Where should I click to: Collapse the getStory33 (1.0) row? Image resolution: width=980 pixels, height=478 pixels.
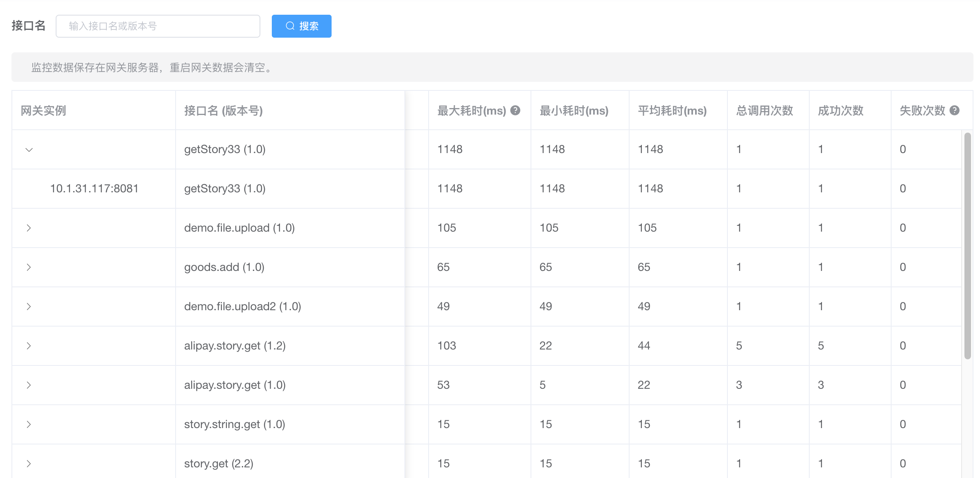(x=29, y=150)
